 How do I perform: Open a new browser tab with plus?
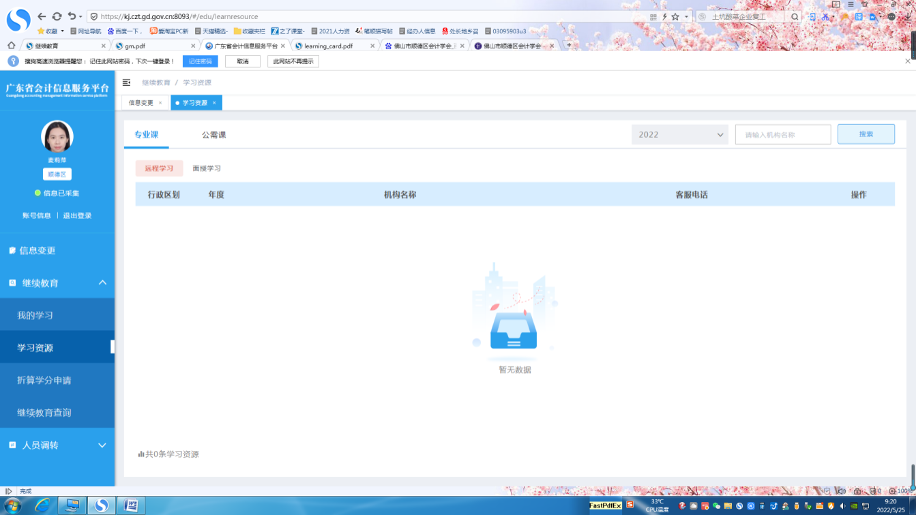click(568, 45)
